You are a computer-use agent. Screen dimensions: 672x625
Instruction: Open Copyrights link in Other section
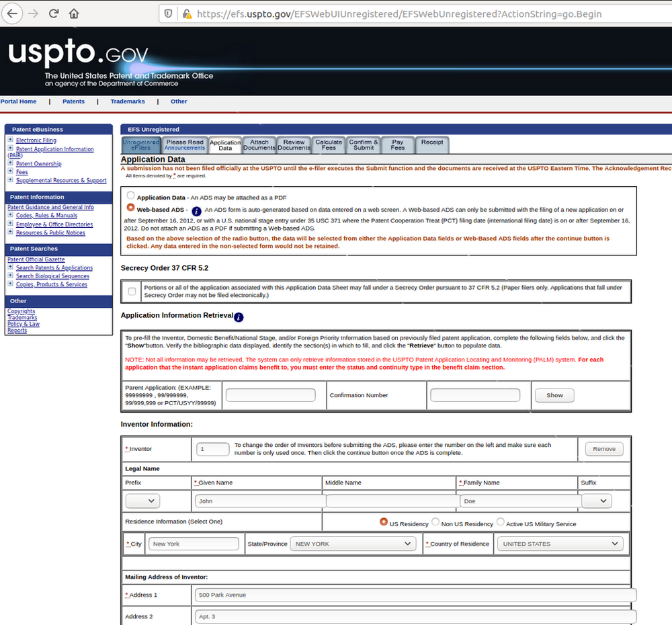pyautogui.click(x=22, y=311)
